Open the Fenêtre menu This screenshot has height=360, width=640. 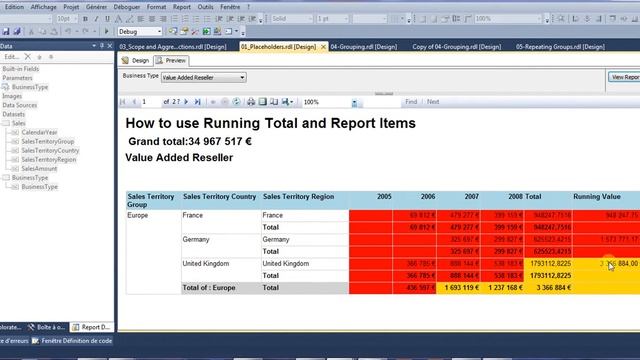click(230, 7)
